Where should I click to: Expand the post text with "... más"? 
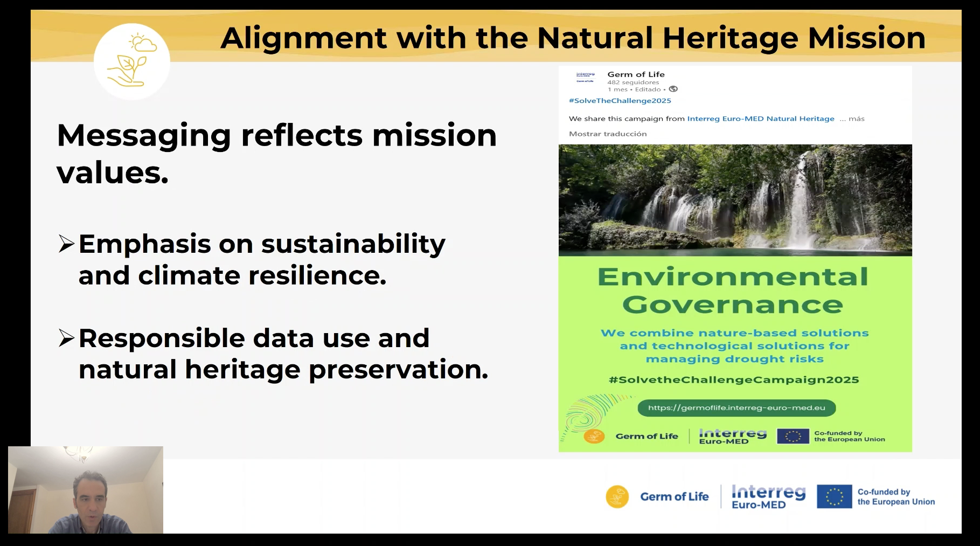(852, 119)
